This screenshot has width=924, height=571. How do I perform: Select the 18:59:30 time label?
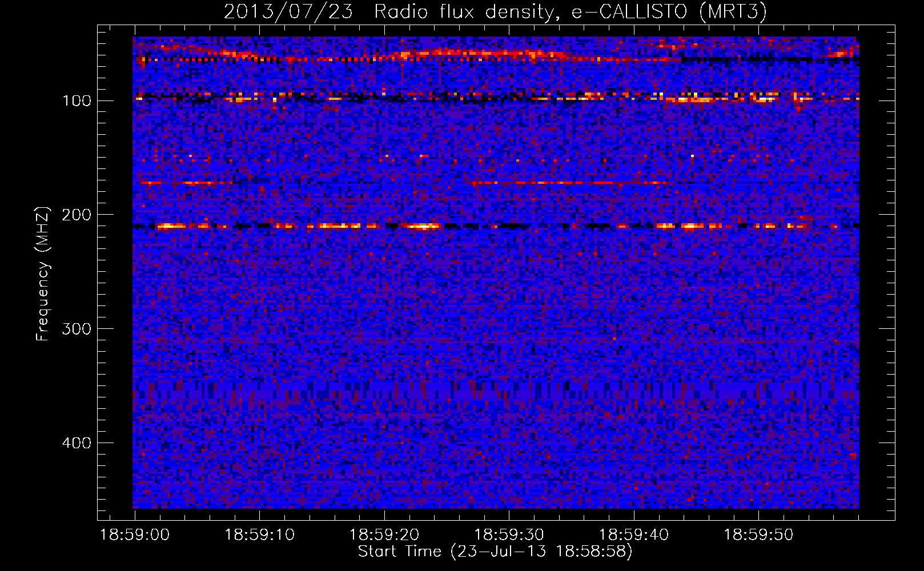[509, 535]
